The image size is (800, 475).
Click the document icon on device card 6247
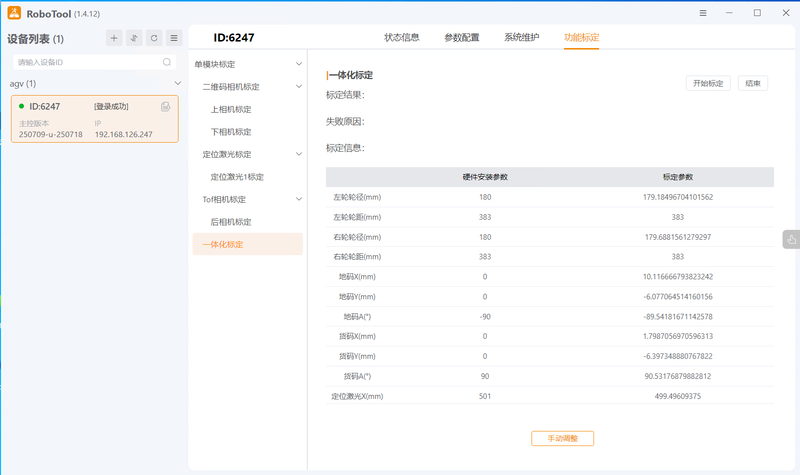pyautogui.click(x=165, y=107)
